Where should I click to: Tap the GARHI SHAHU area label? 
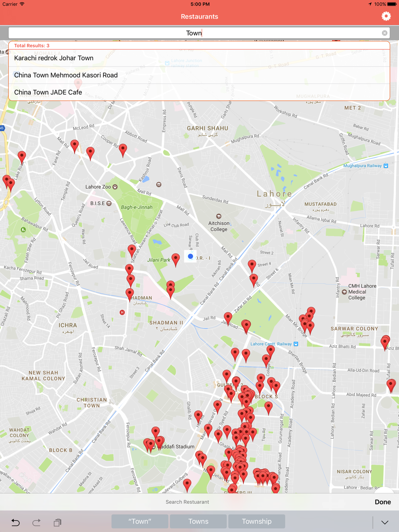(207, 128)
